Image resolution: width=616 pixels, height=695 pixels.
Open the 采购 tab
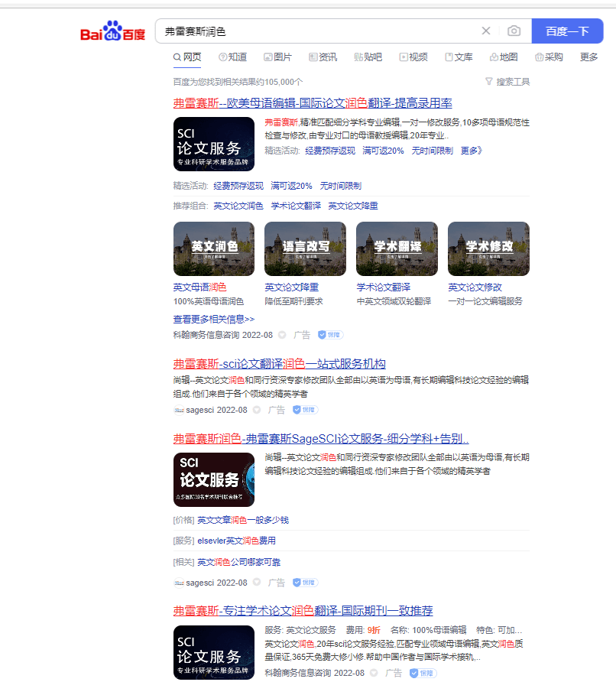(549, 57)
